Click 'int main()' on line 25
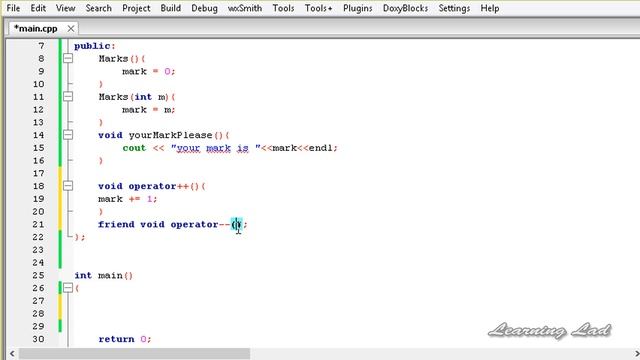This screenshot has height=360, width=640. coord(103,276)
